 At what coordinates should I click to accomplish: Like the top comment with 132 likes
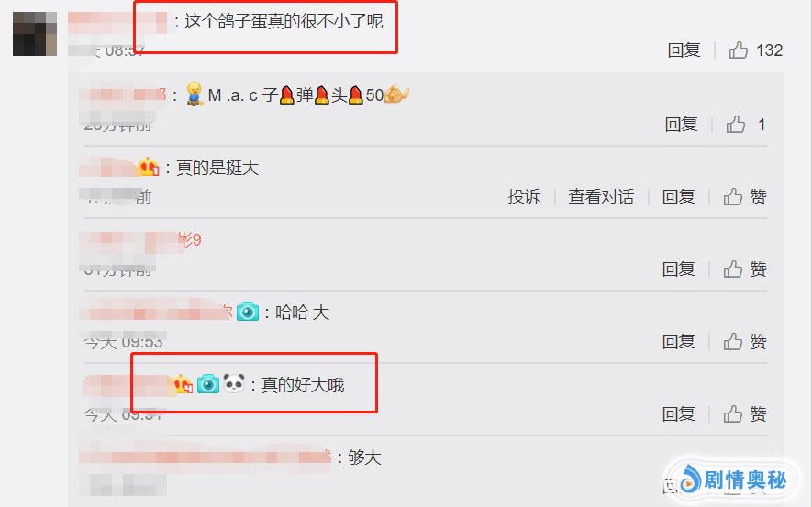(x=738, y=50)
